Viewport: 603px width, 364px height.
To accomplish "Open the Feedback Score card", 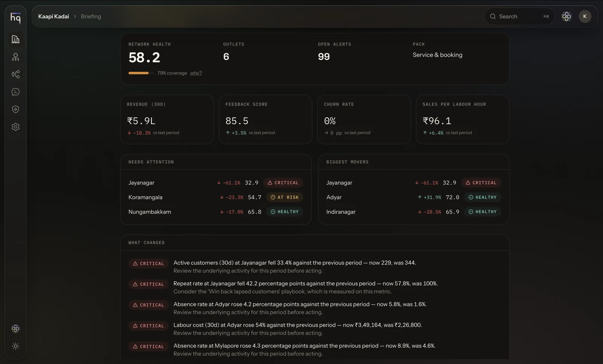I will 265,119.
